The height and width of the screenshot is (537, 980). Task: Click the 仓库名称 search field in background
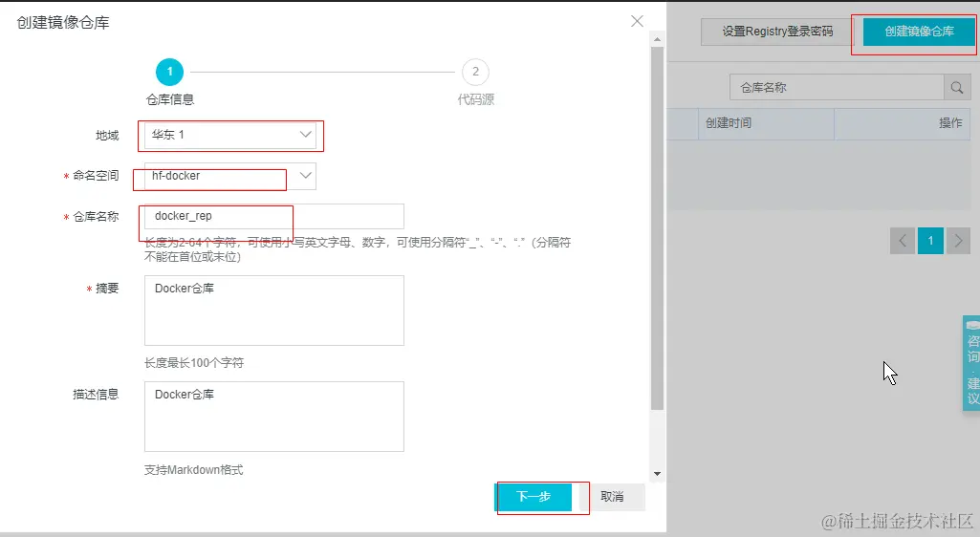(837, 87)
